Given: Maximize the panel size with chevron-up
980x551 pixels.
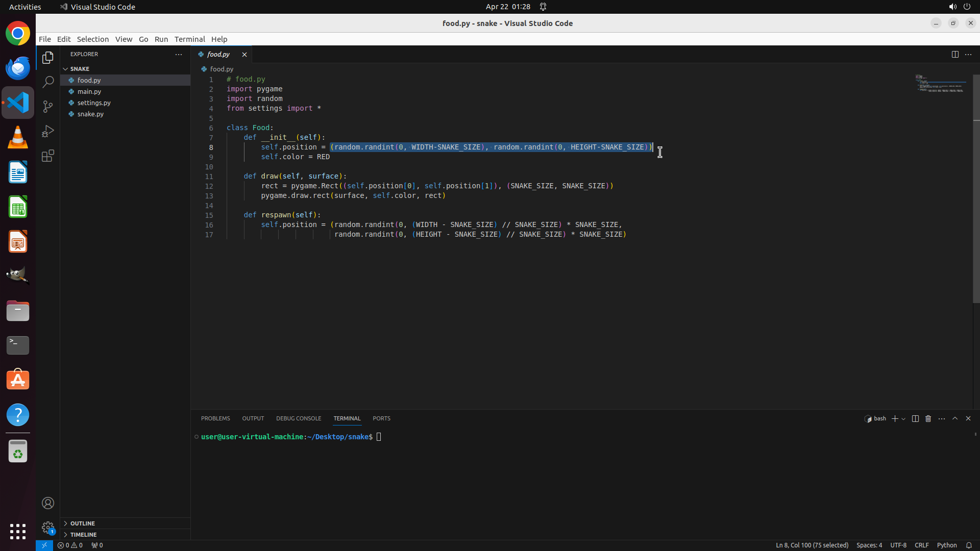Looking at the screenshot, I should [955, 418].
